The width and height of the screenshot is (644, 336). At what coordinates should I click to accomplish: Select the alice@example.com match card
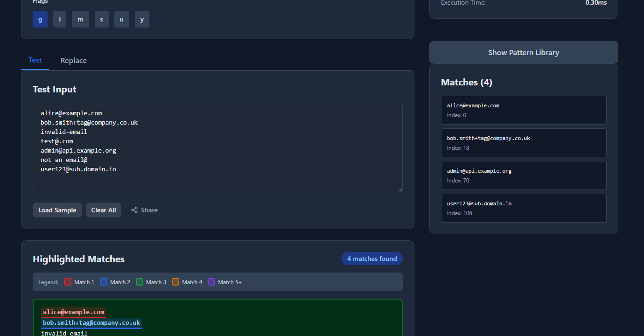pos(524,110)
